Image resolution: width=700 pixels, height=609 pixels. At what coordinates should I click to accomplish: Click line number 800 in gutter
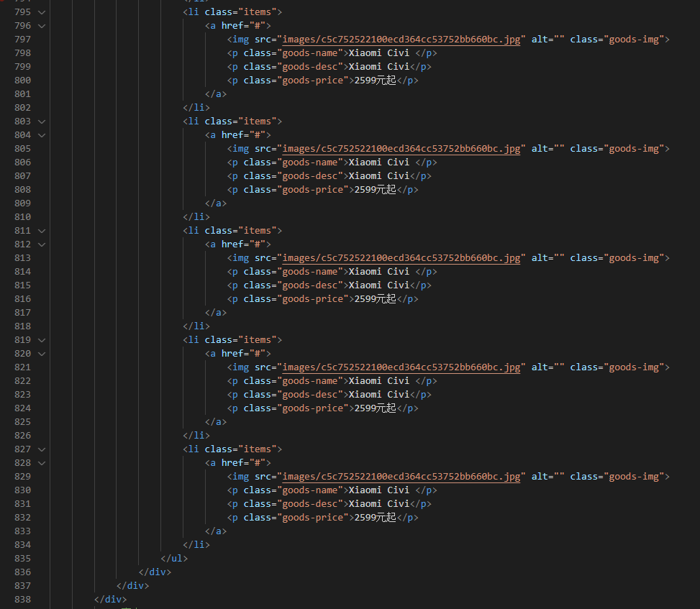point(23,81)
